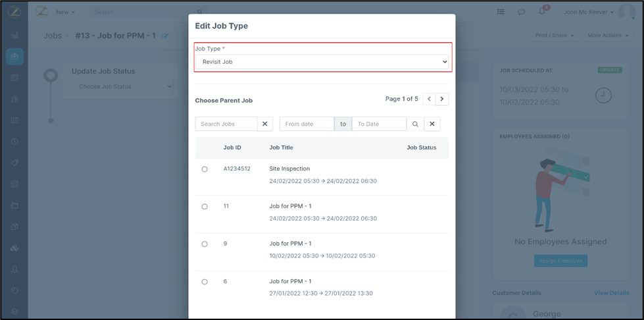
Task: Clear the date range filter
Action: [x=432, y=124]
